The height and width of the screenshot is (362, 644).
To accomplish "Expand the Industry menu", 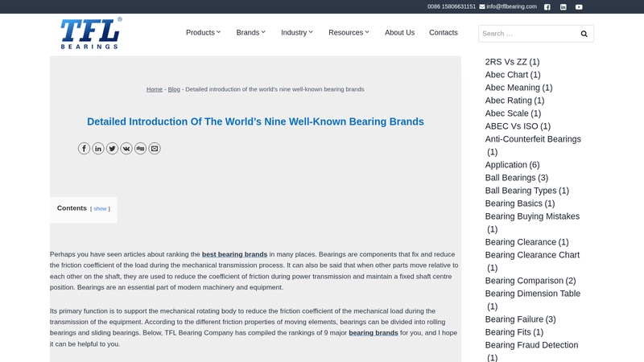I will [x=297, y=32].
